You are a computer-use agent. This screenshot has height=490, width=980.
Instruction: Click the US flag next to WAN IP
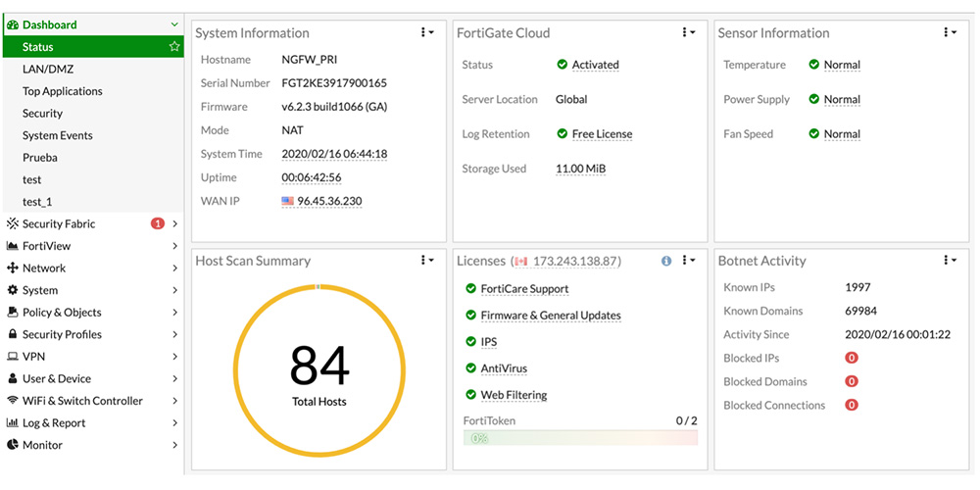coord(287,201)
